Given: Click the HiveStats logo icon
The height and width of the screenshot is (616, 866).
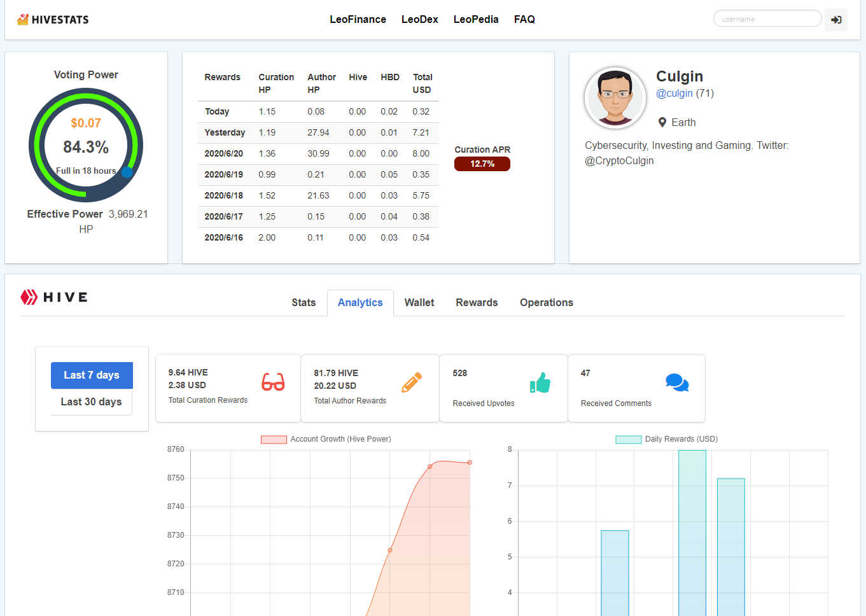Looking at the screenshot, I should [x=23, y=20].
